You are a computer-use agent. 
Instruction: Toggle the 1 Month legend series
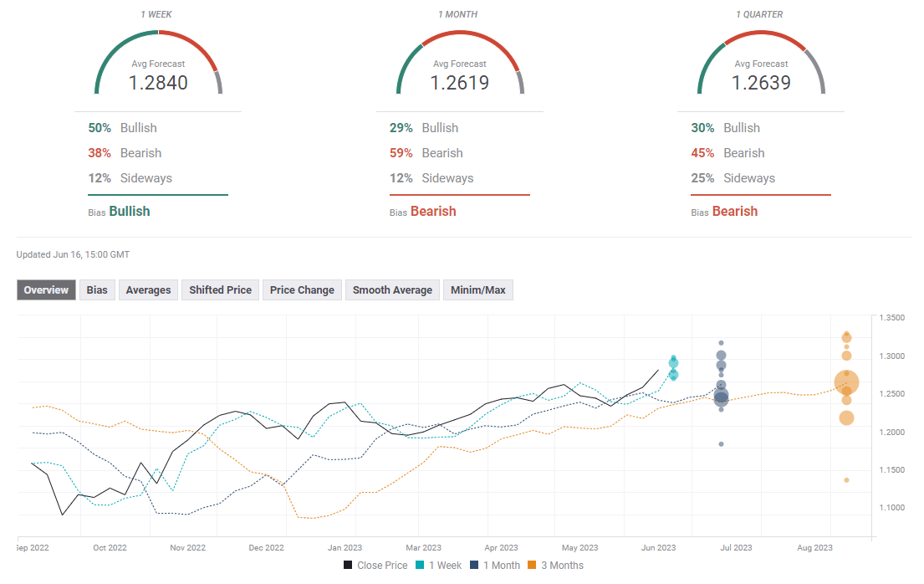(497, 566)
